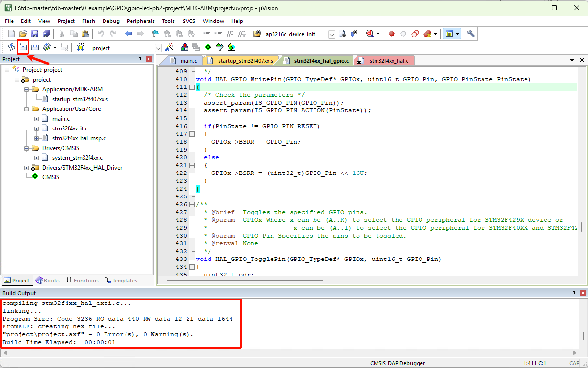This screenshot has height=368, width=588.
Task: Toggle auto-hide pin on Build Output panel
Action: click(x=574, y=293)
